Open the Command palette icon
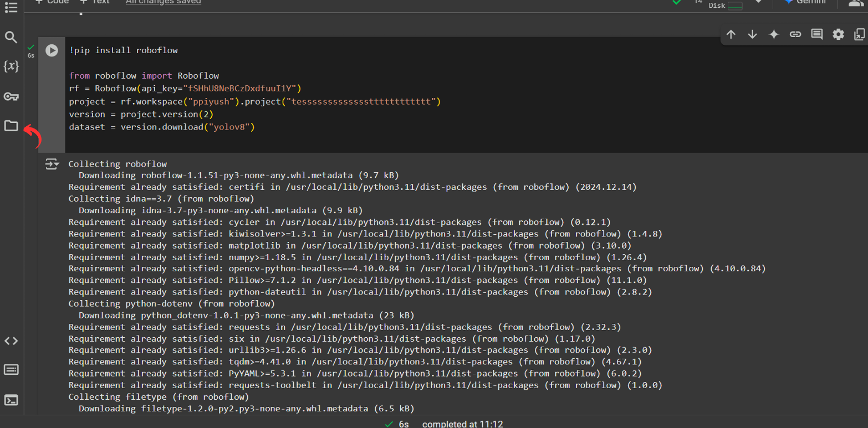868x428 pixels. pyautogui.click(x=11, y=370)
